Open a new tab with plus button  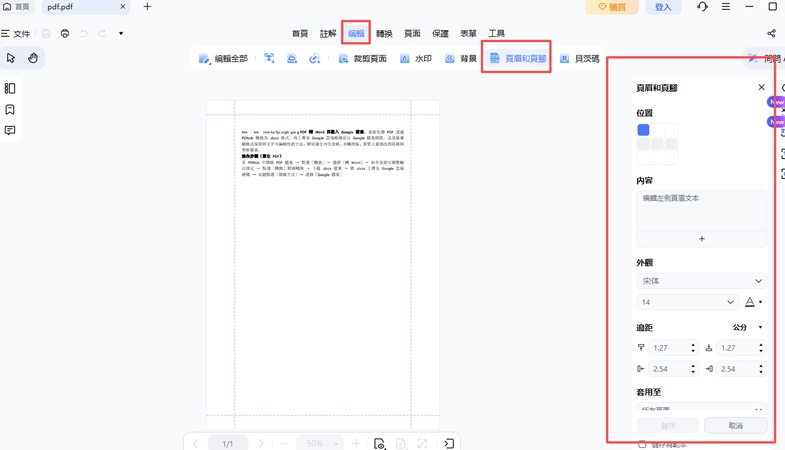[147, 7]
